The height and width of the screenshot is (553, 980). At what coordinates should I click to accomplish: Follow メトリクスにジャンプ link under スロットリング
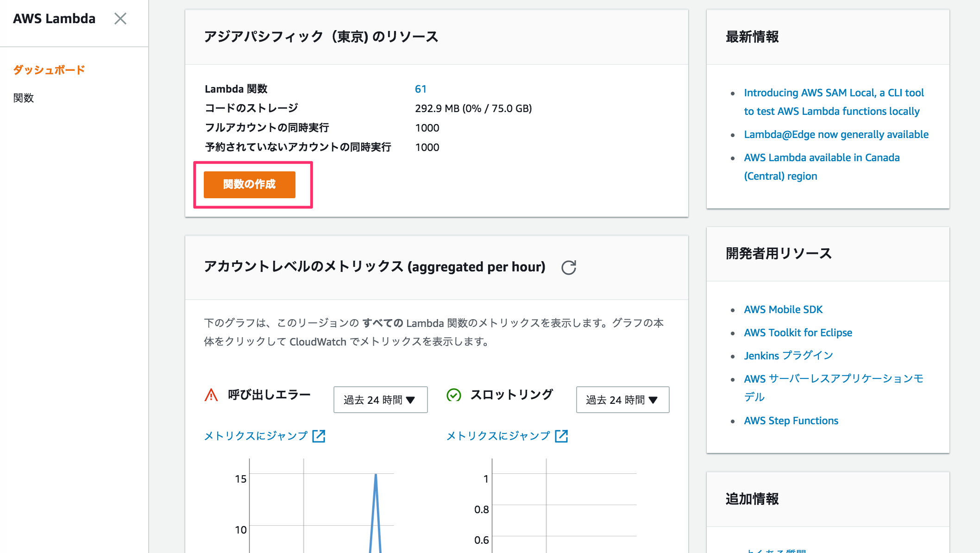click(x=498, y=436)
